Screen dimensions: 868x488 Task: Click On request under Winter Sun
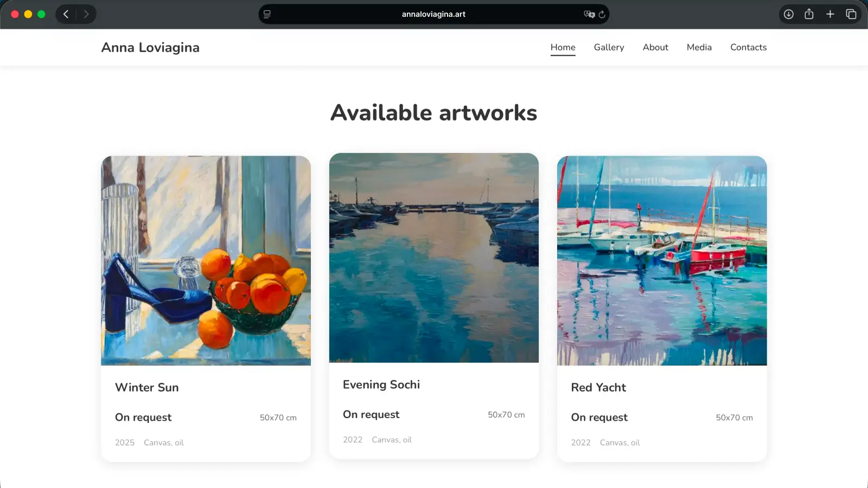pyautogui.click(x=143, y=418)
